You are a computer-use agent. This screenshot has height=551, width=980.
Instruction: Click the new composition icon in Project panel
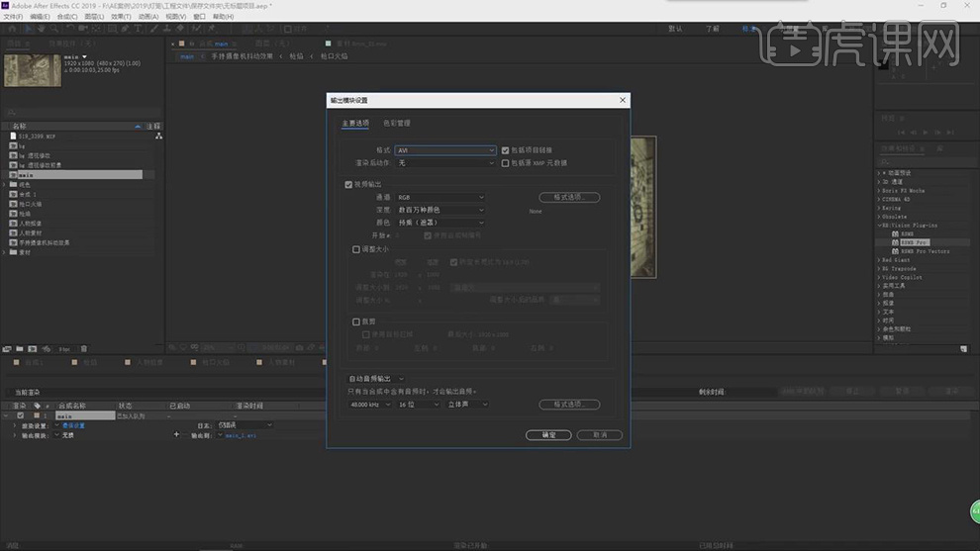click(x=33, y=348)
